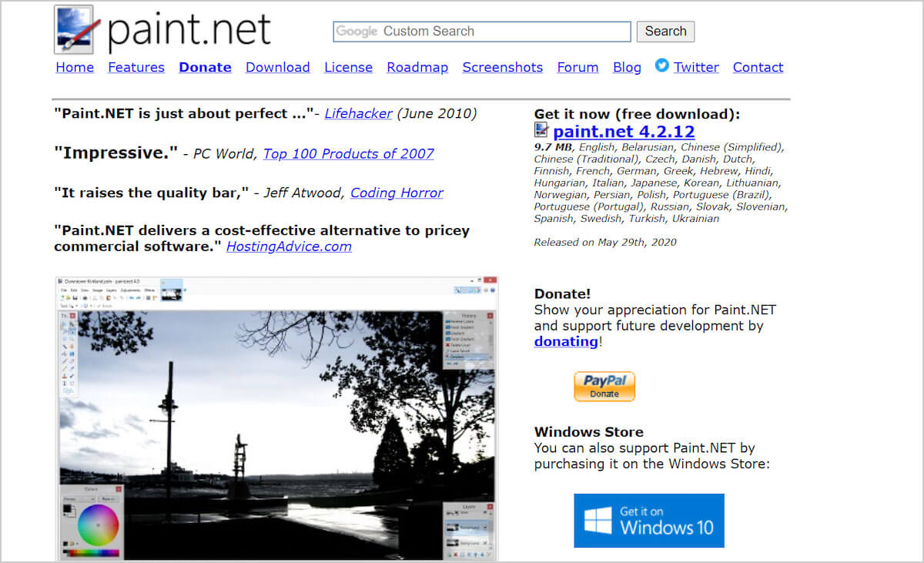This screenshot has height=563, width=924.
Task: Click the donating link in Donate section
Action: click(566, 341)
